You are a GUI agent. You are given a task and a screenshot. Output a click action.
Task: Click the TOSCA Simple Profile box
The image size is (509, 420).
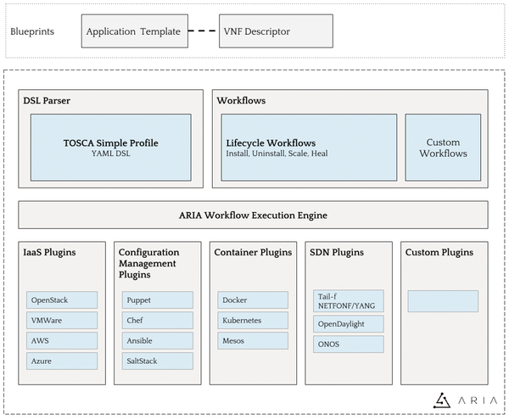pyautogui.click(x=111, y=148)
